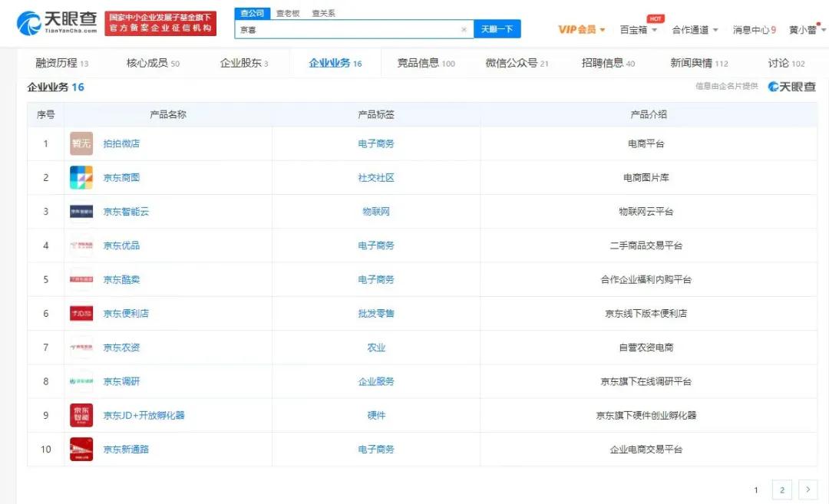Click the 京东便利店 logo thumbnail
This screenshot has height=504, width=829.
coord(81,313)
